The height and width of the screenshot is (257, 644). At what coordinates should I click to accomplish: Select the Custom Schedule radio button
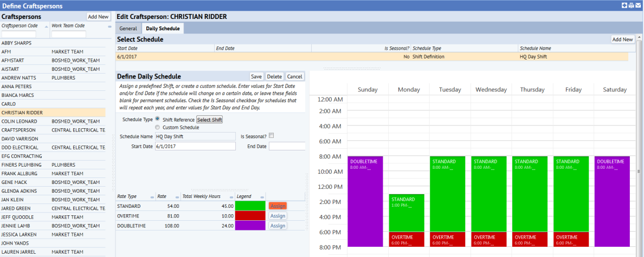coord(157,128)
